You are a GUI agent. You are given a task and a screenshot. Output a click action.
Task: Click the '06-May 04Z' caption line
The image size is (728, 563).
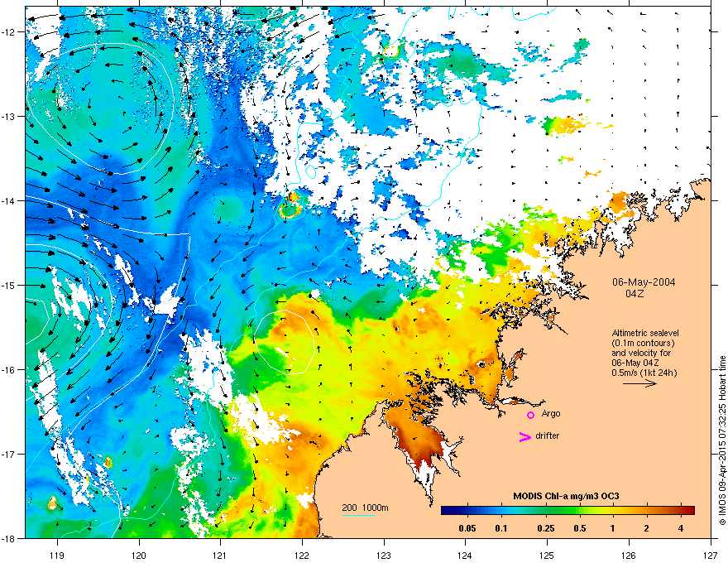[x=635, y=363]
